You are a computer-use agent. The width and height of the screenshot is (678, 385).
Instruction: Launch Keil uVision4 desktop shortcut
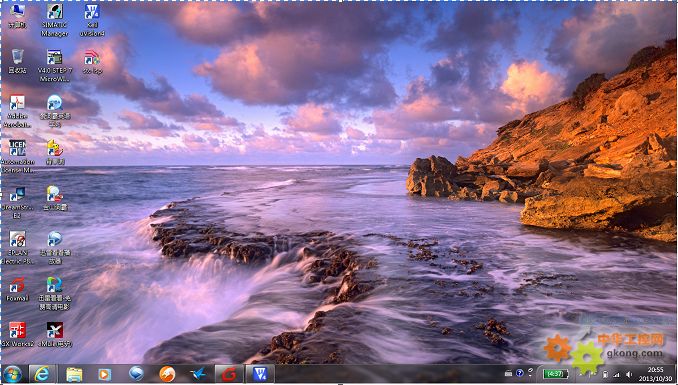[x=92, y=19]
